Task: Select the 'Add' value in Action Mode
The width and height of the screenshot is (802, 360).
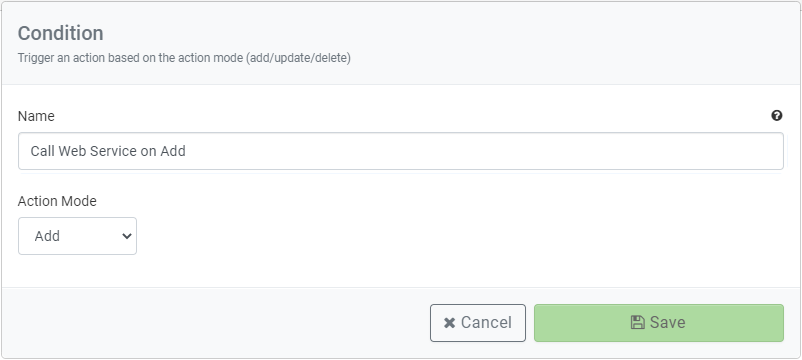Action: pos(47,236)
